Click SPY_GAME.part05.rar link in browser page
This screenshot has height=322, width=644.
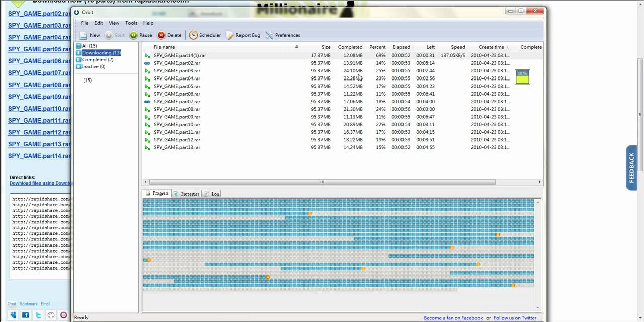pos(39,49)
